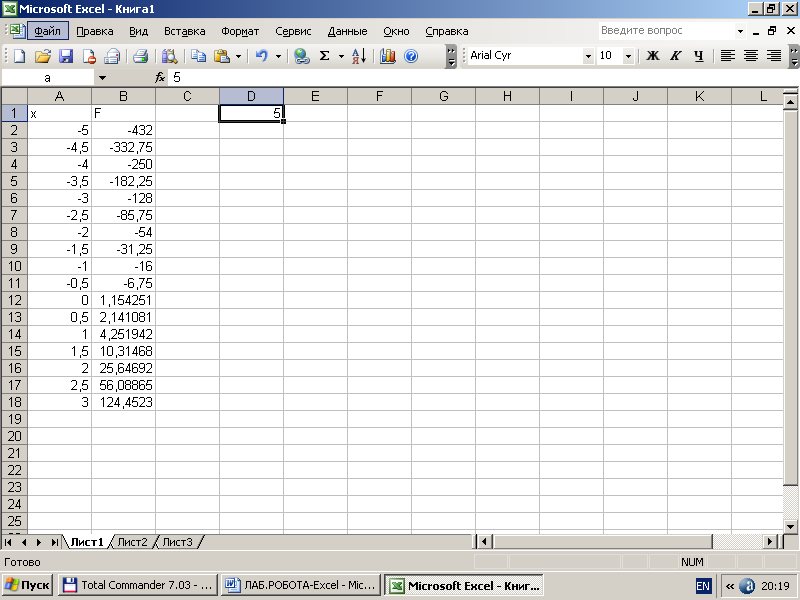Image resolution: width=800 pixels, height=600 pixels.
Task: Open Excel Help question mark icon
Action: 411,56
